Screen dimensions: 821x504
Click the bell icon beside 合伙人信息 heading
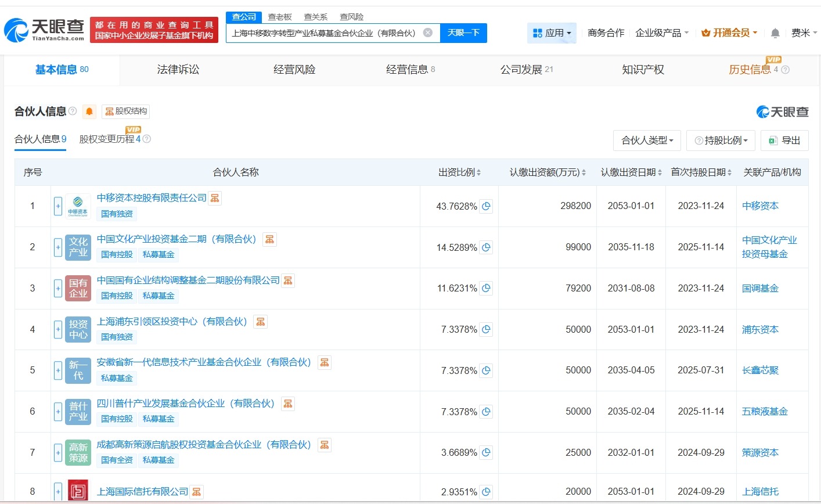click(88, 111)
